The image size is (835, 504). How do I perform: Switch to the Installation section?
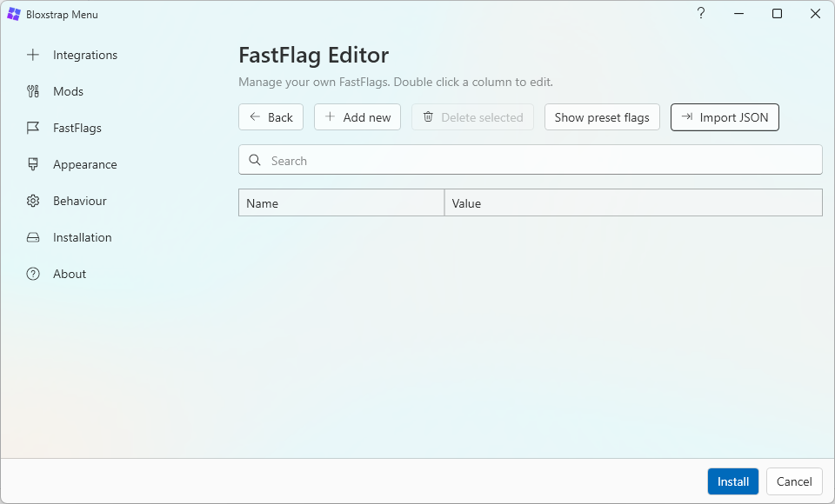click(82, 237)
